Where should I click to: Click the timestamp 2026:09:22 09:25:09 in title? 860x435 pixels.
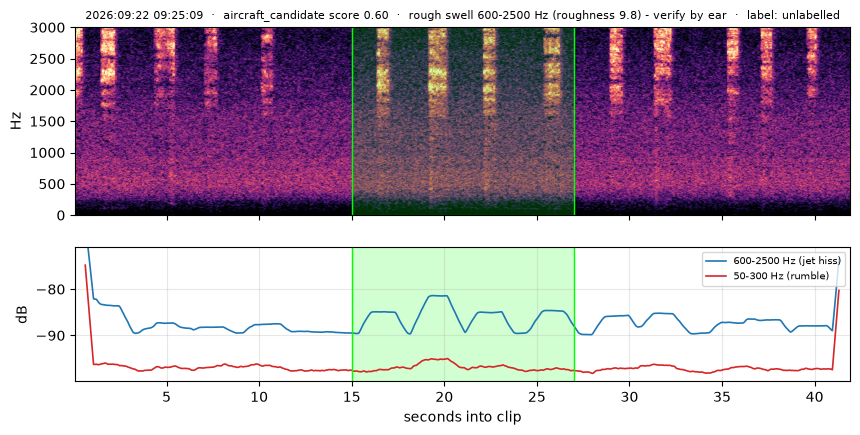[x=144, y=15]
